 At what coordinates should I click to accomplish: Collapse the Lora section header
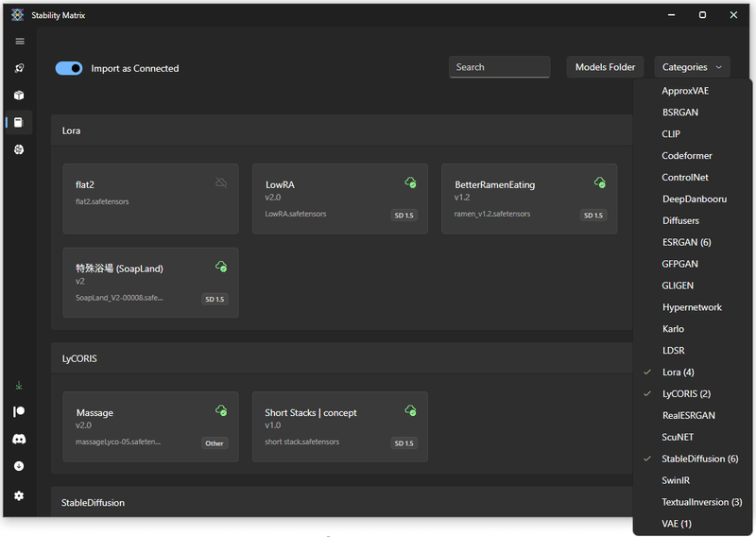click(x=340, y=130)
